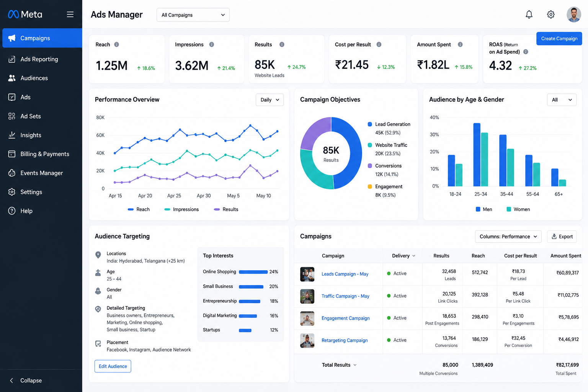588x392 pixels.
Task: Click the Lead Generation color swatch
Action: (x=370, y=124)
